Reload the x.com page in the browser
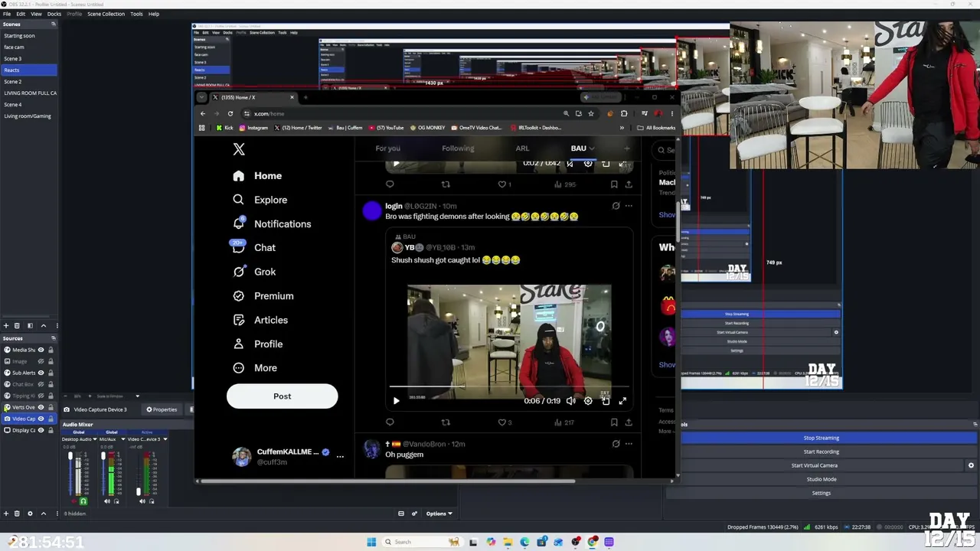This screenshot has height=551, width=980. pos(230,113)
